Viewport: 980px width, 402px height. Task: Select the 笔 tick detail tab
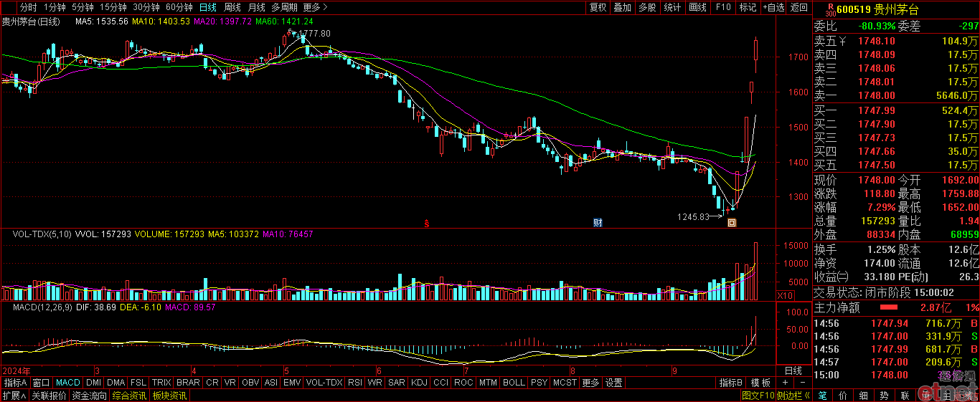(x=822, y=395)
